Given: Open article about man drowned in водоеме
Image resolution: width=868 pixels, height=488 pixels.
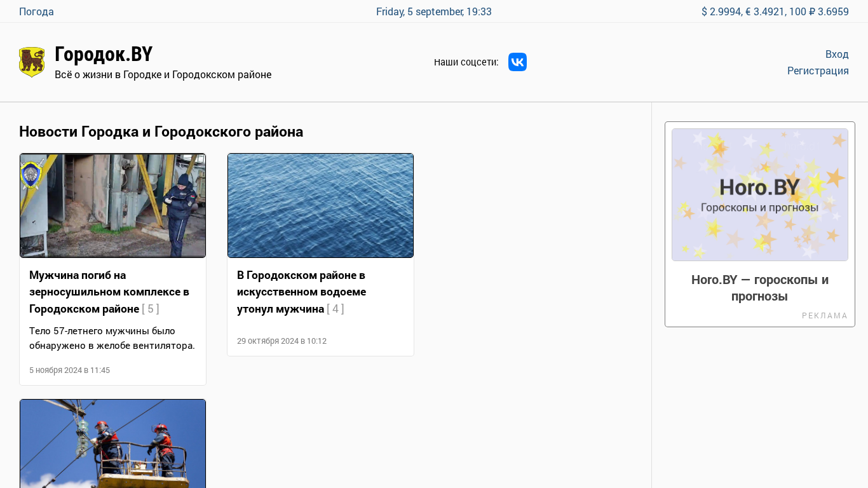Looking at the screenshot, I should tap(301, 292).
